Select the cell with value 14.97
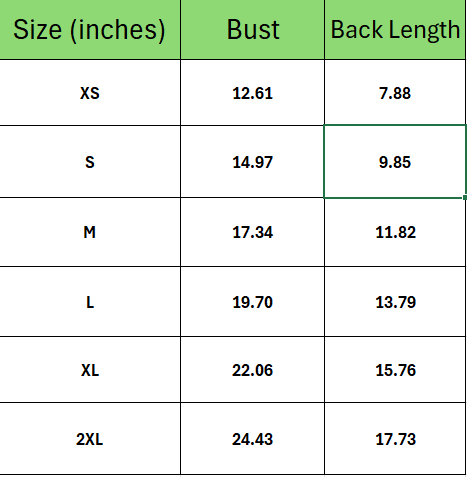Screen dimensions: 467x477 [252, 162]
